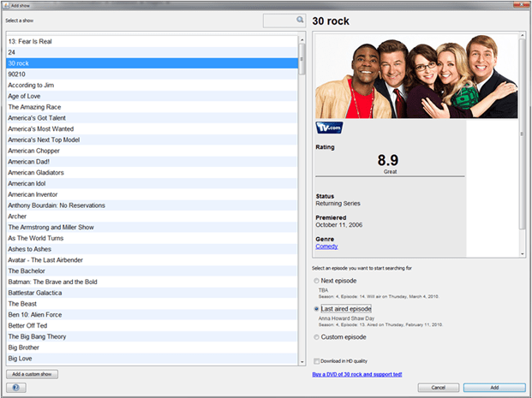The height and width of the screenshot is (398, 532).
Task: Enable Download in HD quality checkbox
Action: tap(317, 361)
